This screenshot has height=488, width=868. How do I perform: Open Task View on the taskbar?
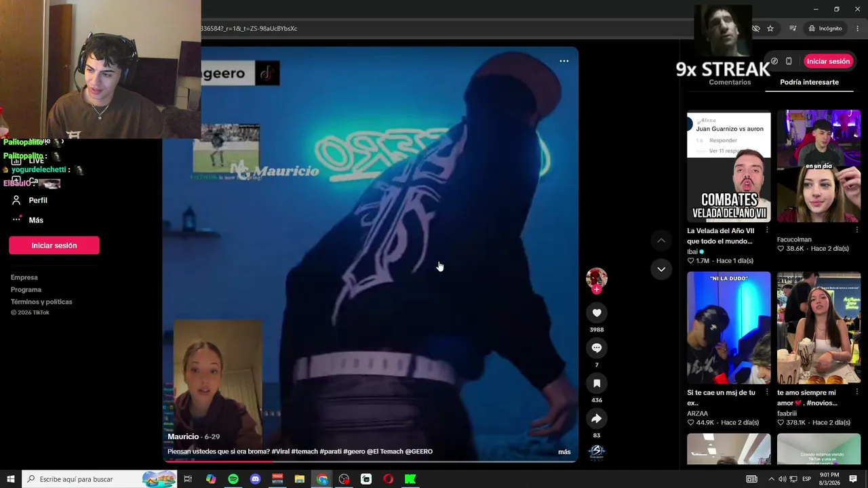[x=188, y=479]
